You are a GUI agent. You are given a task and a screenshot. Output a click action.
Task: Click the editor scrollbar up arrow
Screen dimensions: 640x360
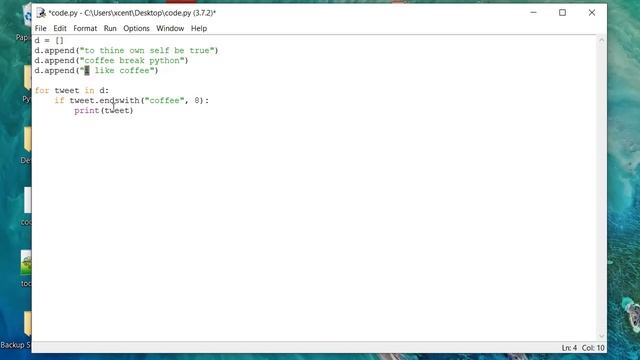click(x=601, y=40)
